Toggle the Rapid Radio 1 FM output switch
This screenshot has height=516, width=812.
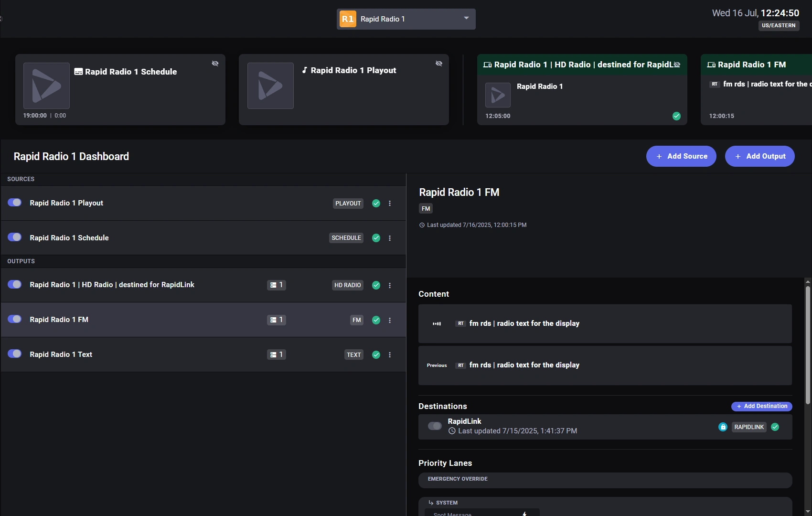[x=15, y=319]
